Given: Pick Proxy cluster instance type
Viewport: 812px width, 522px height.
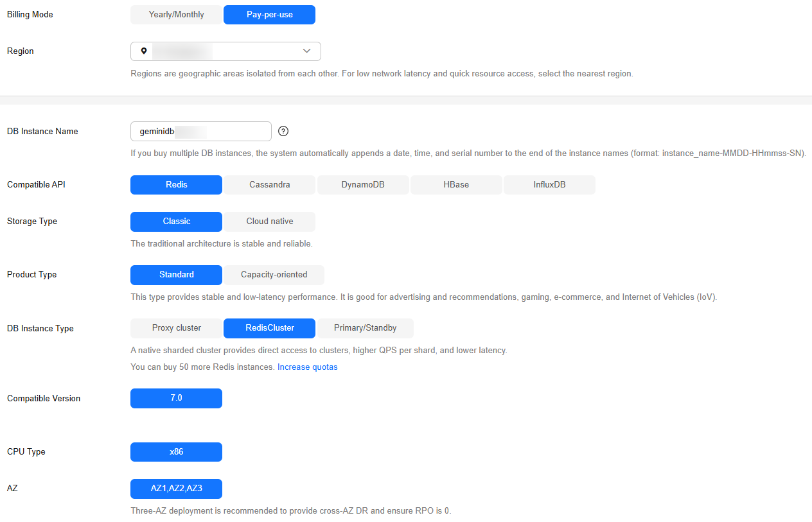Looking at the screenshot, I should pos(177,328).
